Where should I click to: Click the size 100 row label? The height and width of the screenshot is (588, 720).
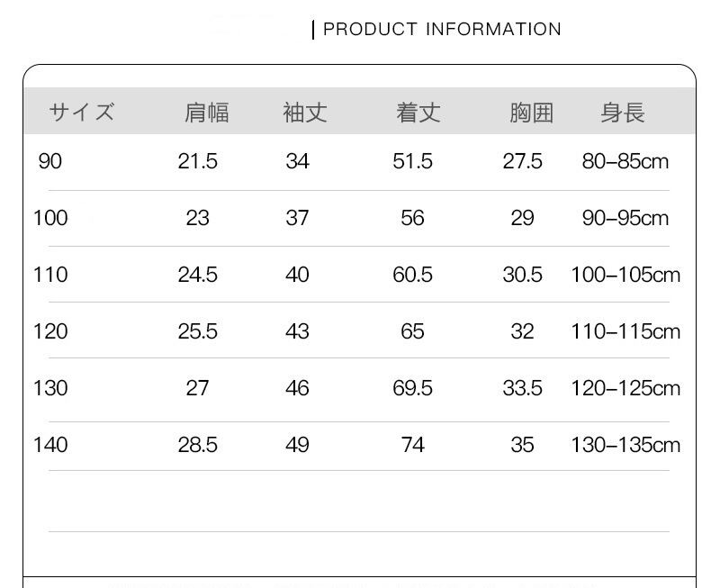click(x=50, y=218)
